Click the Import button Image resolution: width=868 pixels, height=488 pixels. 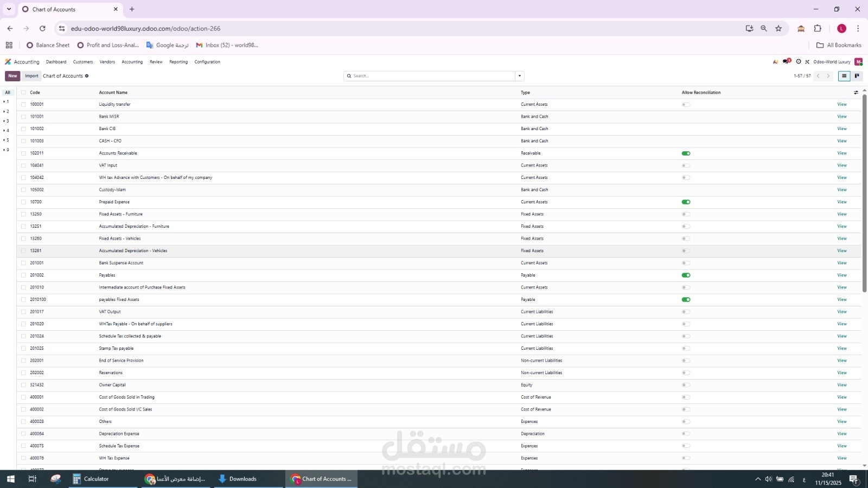click(x=31, y=76)
